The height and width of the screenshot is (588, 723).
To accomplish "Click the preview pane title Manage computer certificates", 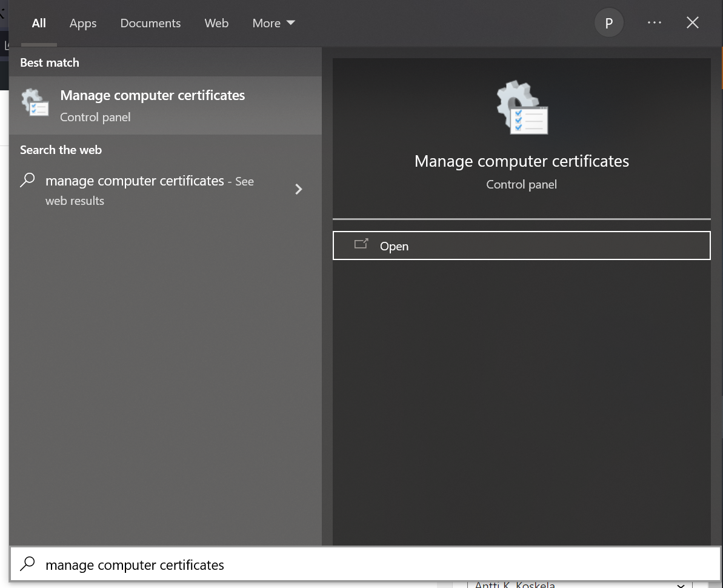I will [x=521, y=161].
